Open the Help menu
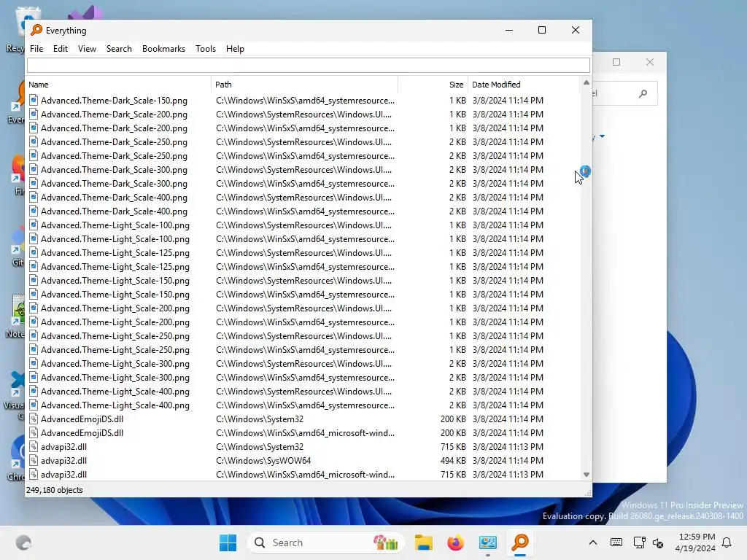Image resolution: width=747 pixels, height=560 pixels. [x=235, y=49]
